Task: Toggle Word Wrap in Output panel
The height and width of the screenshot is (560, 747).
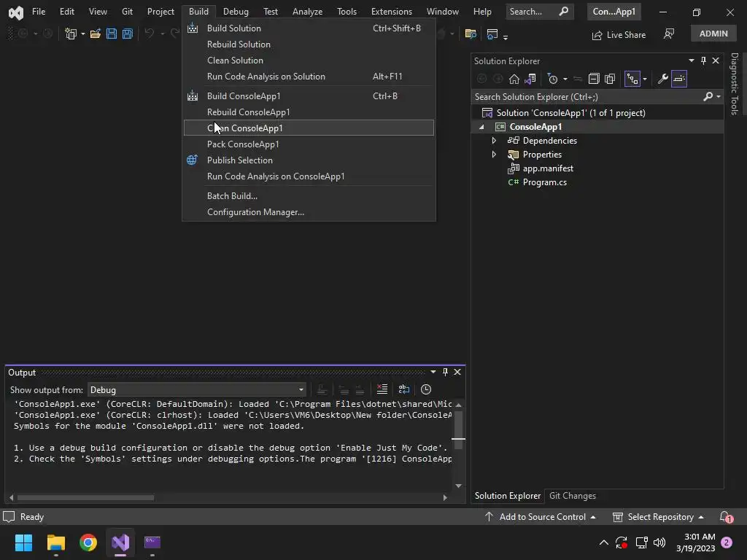Action: tap(404, 389)
